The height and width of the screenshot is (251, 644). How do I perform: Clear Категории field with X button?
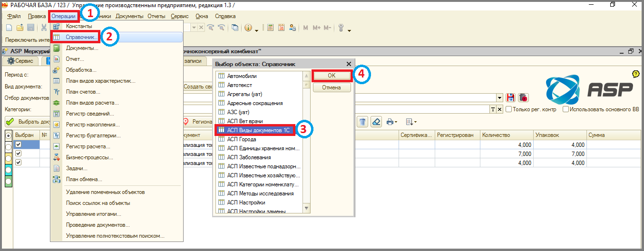pyautogui.click(x=499, y=109)
